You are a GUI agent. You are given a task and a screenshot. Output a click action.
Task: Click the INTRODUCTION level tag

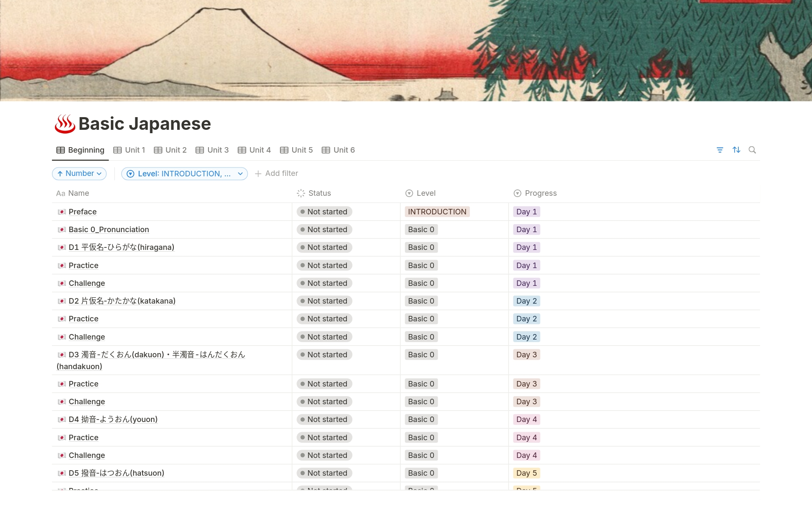click(437, 212)
